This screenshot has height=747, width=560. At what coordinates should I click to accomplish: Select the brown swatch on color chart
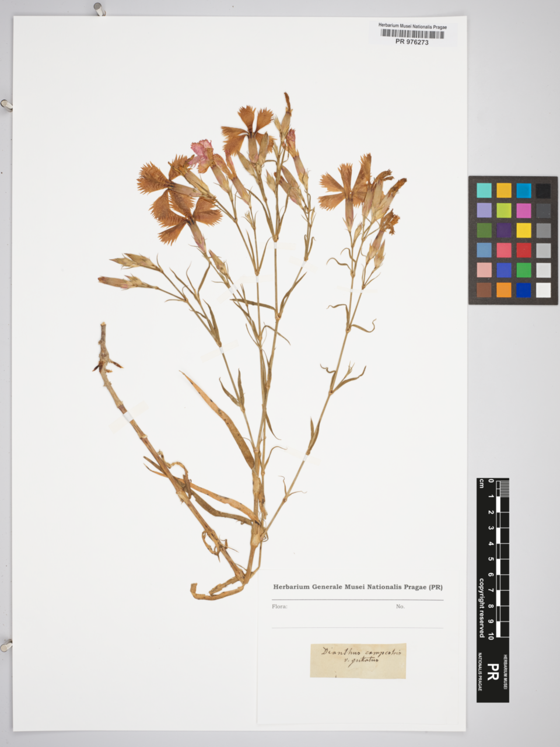tap(484, 290)
